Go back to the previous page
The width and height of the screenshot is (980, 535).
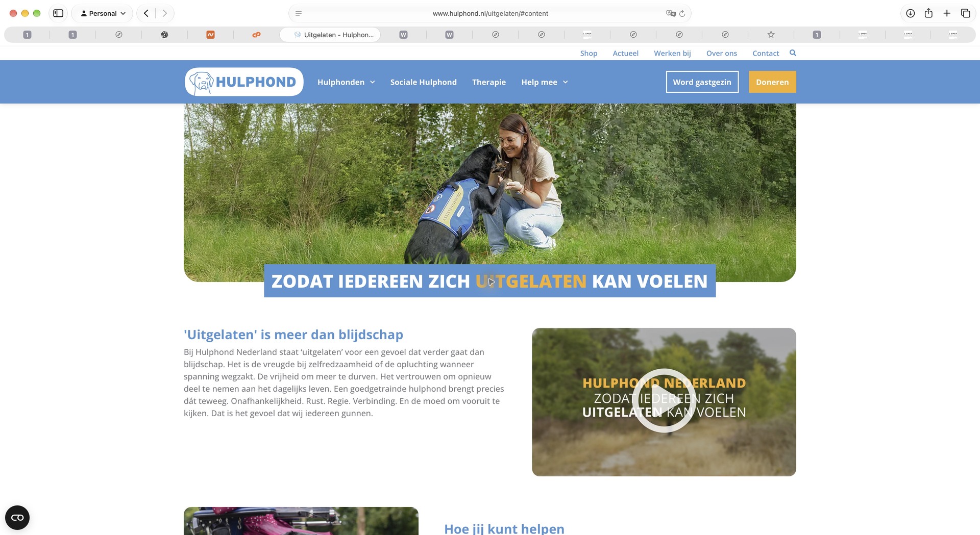(x=146, y=13)
